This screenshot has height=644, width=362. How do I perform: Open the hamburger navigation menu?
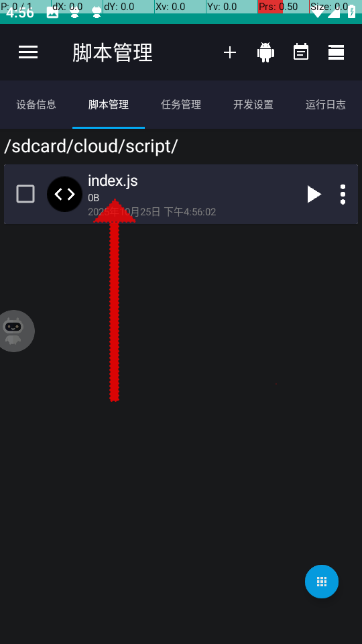coord(28,52)
